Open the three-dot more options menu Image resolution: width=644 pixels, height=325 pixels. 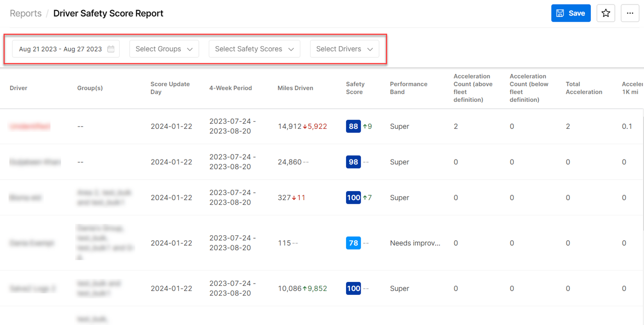[629, 14]
